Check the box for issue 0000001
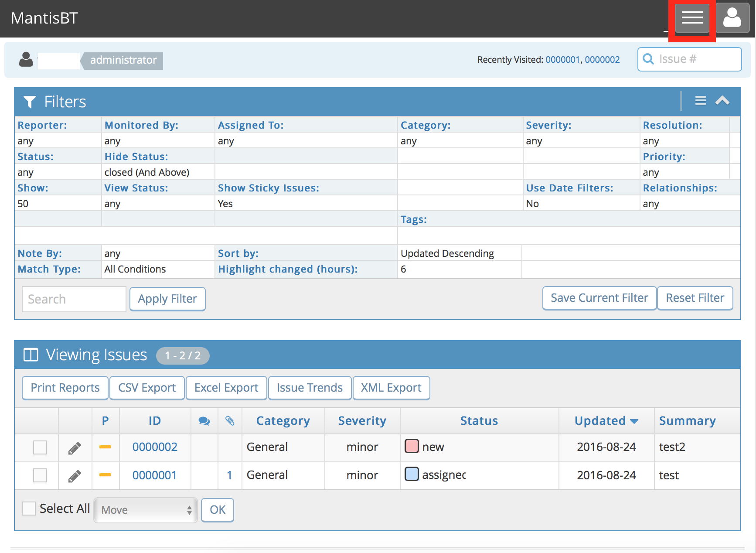The height and width of the screenshot is (553, 756). click(40, 475)
